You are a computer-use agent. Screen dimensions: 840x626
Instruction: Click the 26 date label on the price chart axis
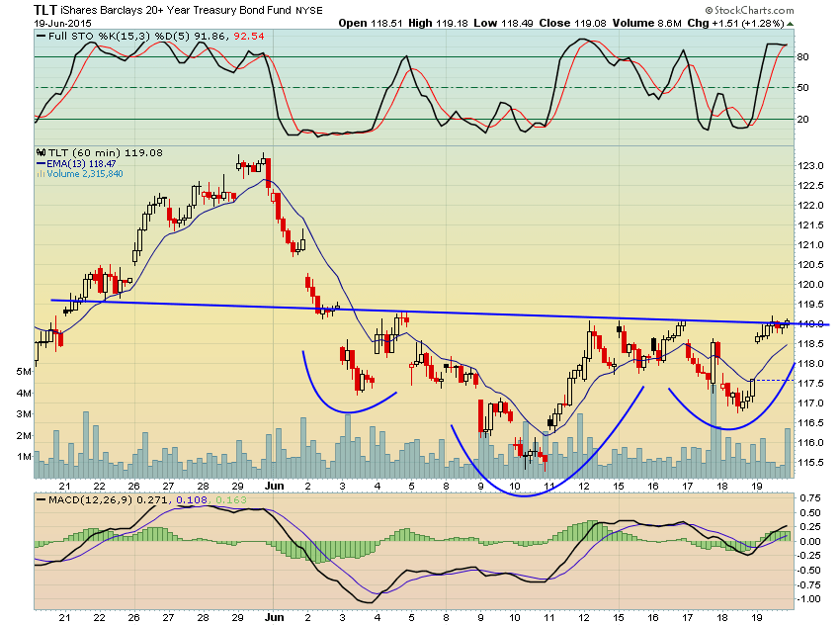(x=134, y=487)
